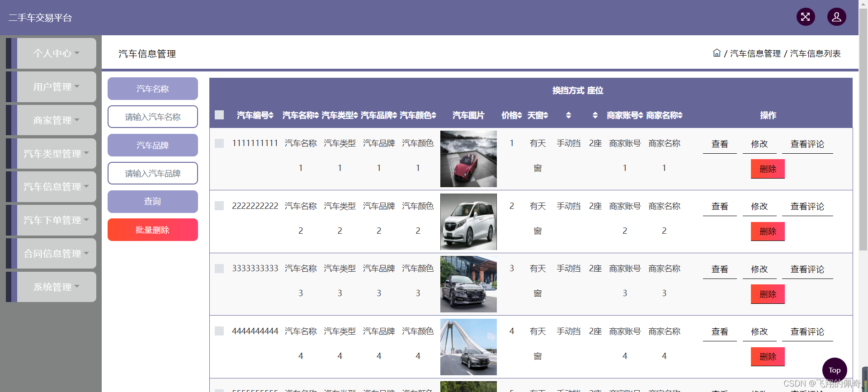The width and height of the screenshot is (868, 392).
Task: Click 修改 for car 4444444444
Action: point(759,332)
